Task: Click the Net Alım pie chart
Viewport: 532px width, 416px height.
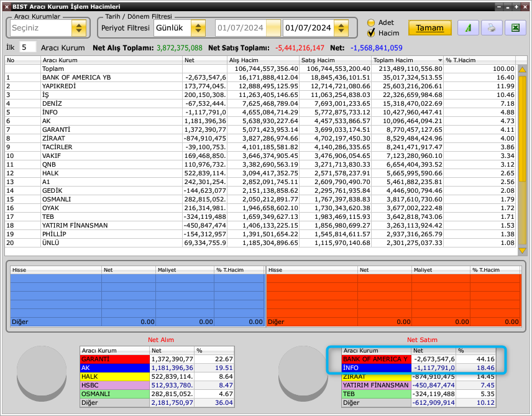Action: pos(42,373)
